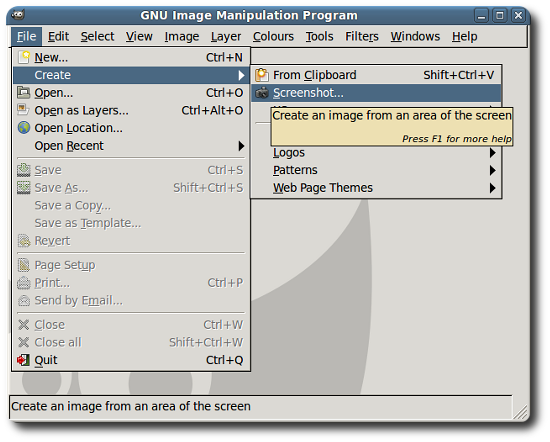The width and height of the screenshot is (550, 442).
Task: Open the Tools menu
Action: tap(319, 36)
